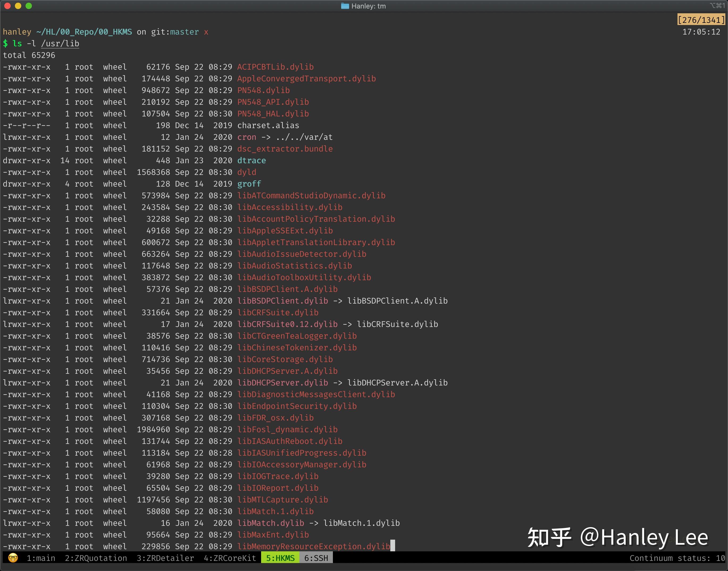Click the folder icon in window title
The width and height of the screenshot is (728, 571).
tap(345, 6)
